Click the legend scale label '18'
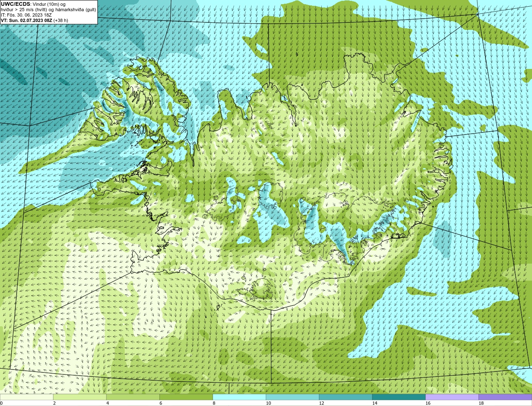532x406 pixels. [481, 403]
